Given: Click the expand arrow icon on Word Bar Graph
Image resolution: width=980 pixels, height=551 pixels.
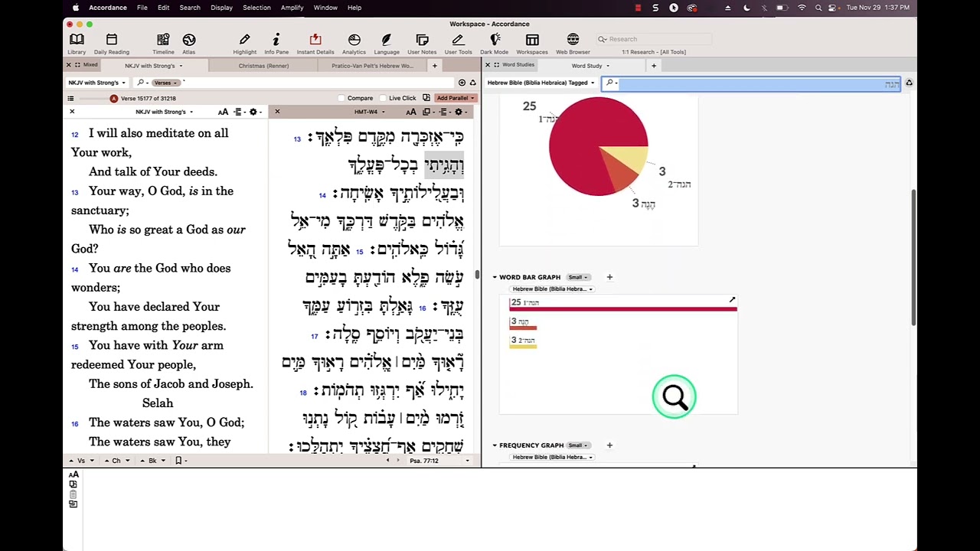Looking at the screenshot, I should point(732,301).
